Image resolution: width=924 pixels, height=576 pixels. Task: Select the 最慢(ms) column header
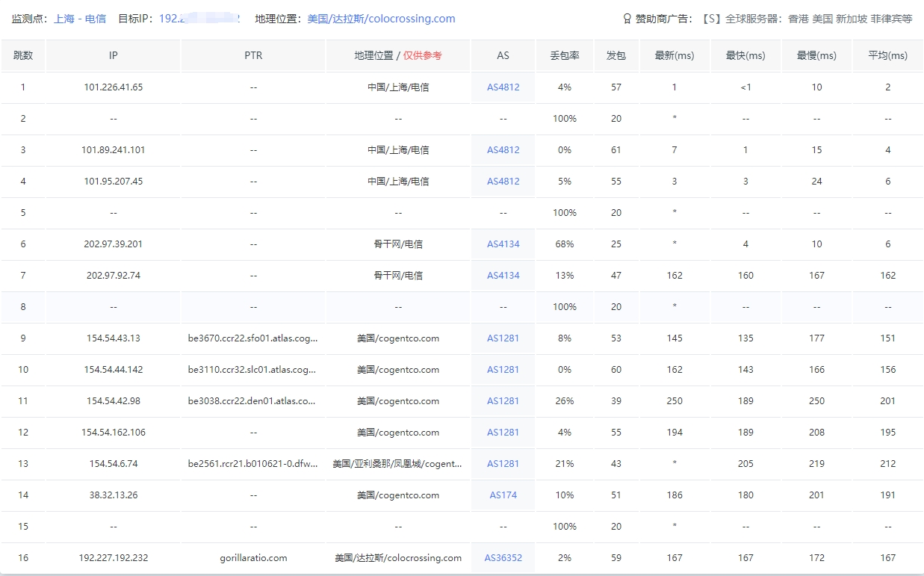tap(816, 56)
